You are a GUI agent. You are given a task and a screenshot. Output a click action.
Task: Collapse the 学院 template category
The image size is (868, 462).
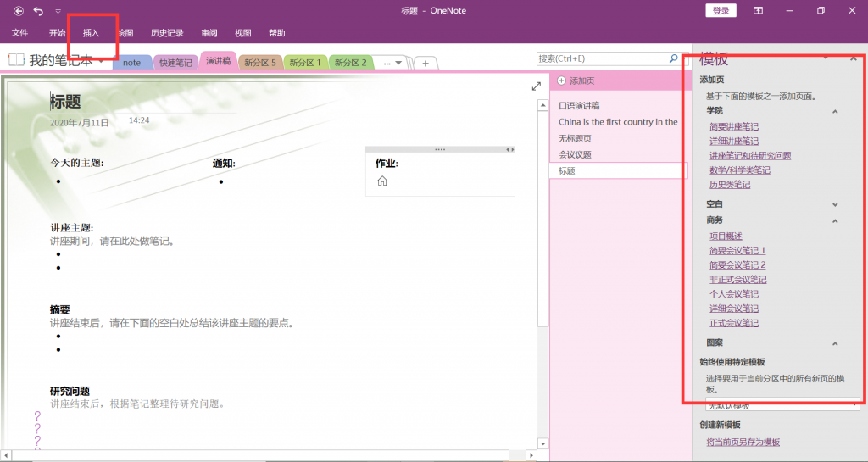(835, 112)
